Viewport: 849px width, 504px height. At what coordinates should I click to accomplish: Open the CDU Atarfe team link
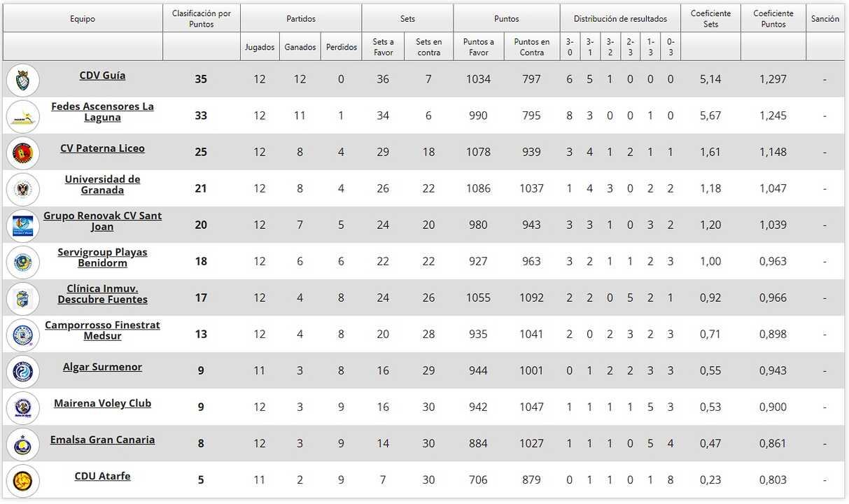(x=102, y=476)
